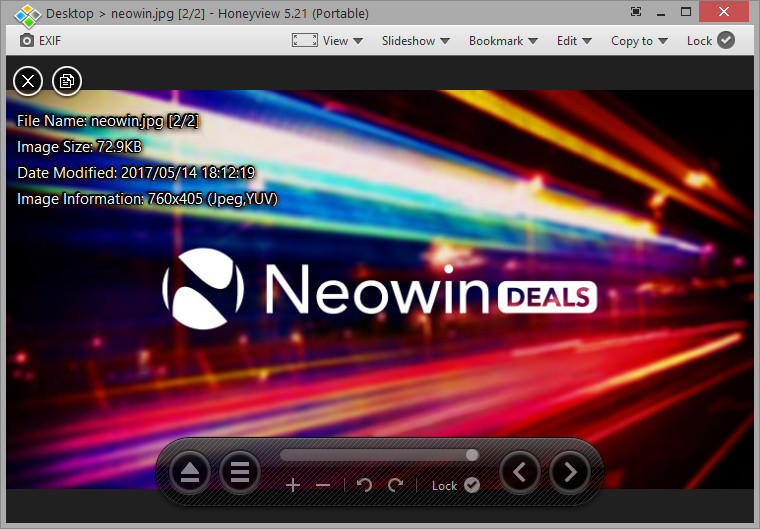760x529 pixels.
Task: Click the EXIF label text
Action: 50,41
